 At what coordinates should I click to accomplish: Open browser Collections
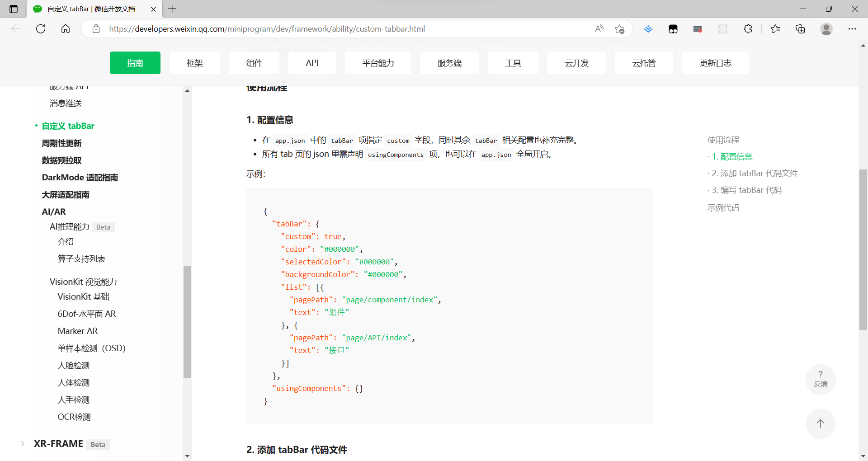tap(800, 28)
